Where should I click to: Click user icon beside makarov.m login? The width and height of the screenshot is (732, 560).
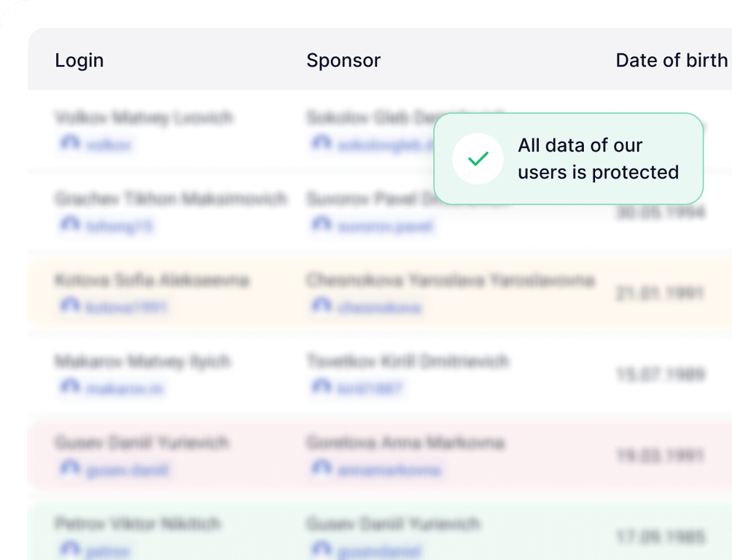[x=70, y=388]
